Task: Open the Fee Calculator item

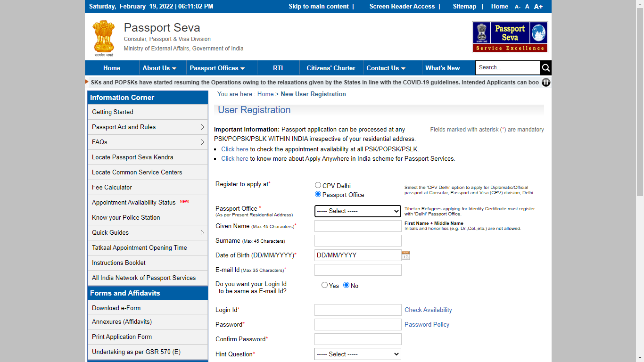Action: [148, 188]
